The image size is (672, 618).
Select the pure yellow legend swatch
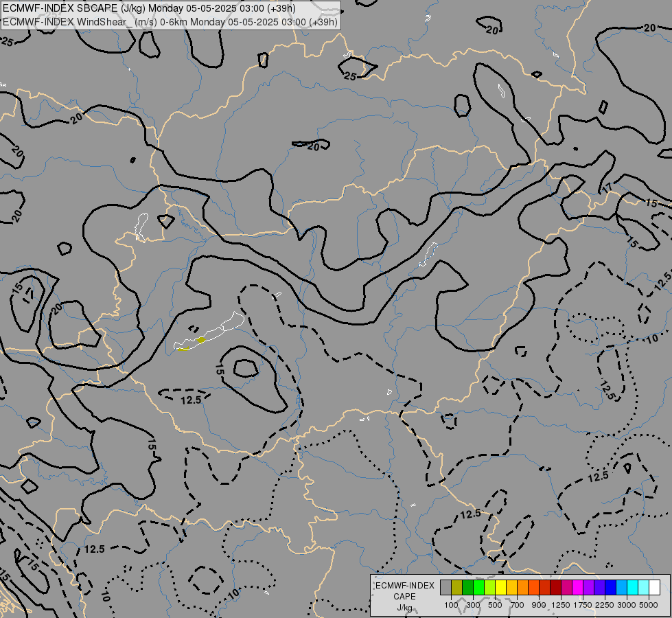[500, 588]
